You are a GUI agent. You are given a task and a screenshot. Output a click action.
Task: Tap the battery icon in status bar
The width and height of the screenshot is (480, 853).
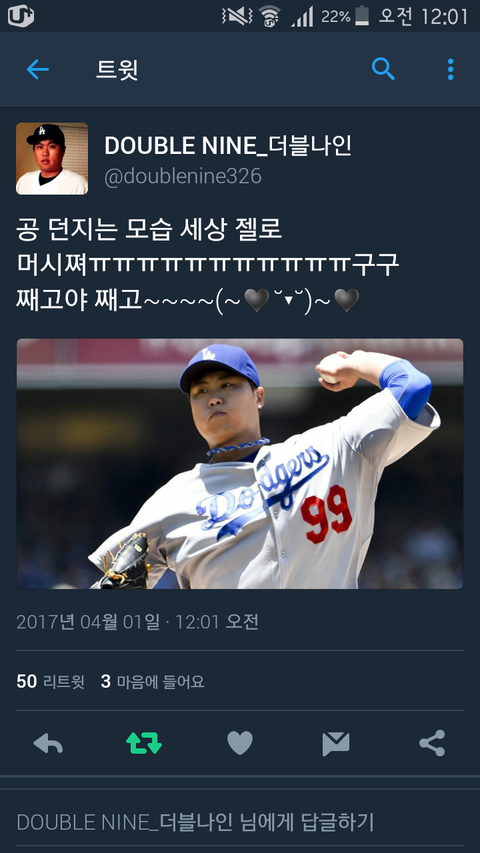click(x=362, y=16)
